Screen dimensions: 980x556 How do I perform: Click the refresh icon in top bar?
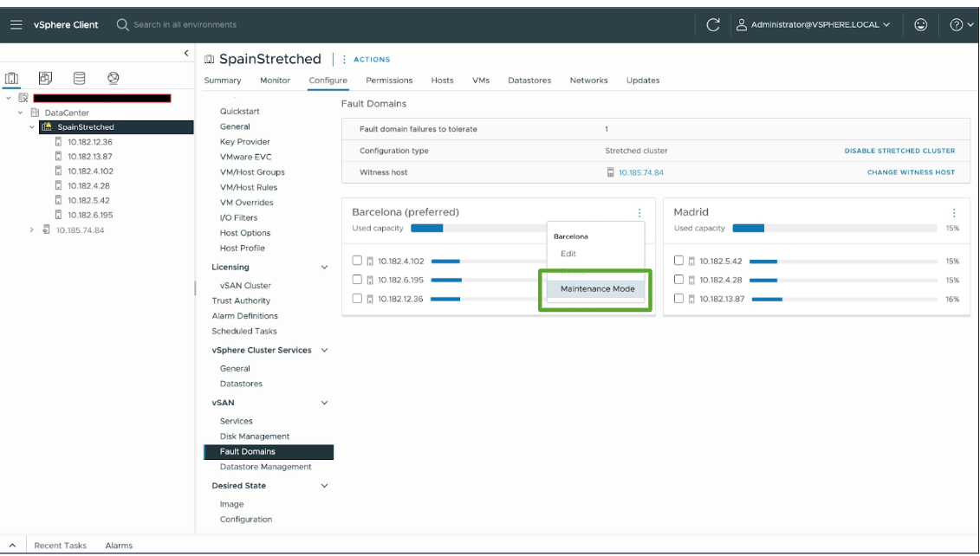(x=713, y=25)
